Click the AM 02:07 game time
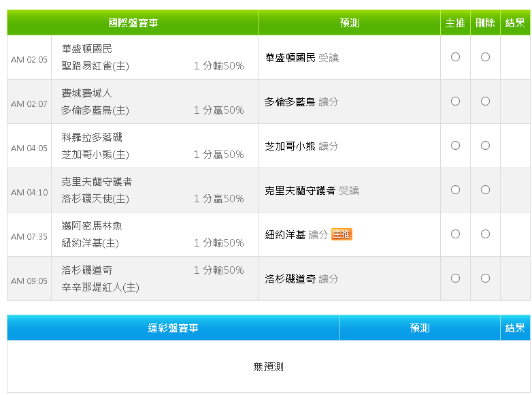 point(29,104)
